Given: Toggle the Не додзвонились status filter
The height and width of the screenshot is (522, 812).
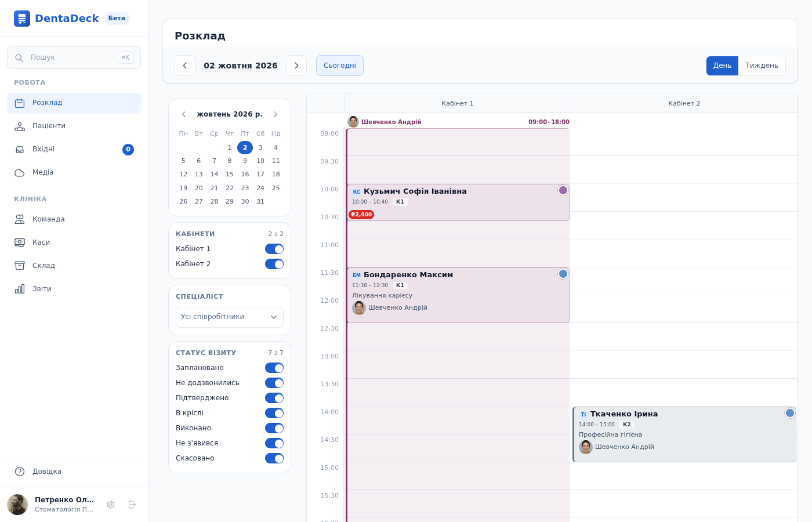Looking at the screenshot, I should [274, 383].
